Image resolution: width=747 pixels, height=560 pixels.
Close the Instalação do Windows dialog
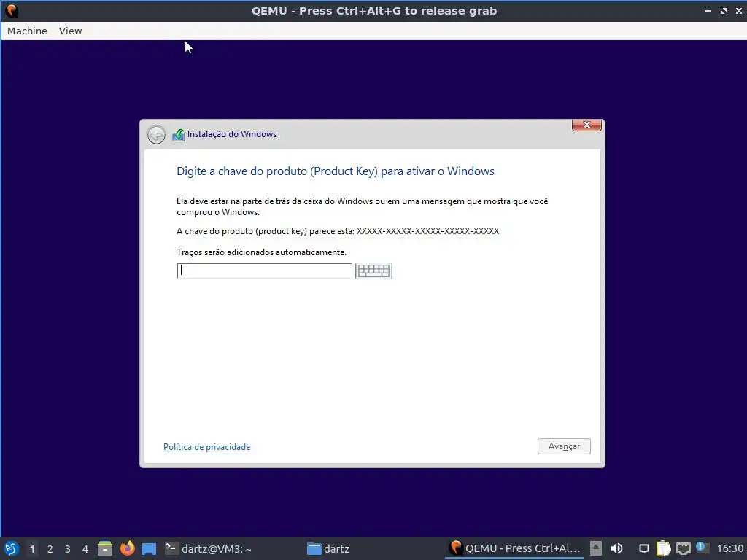tap(587, 125)
